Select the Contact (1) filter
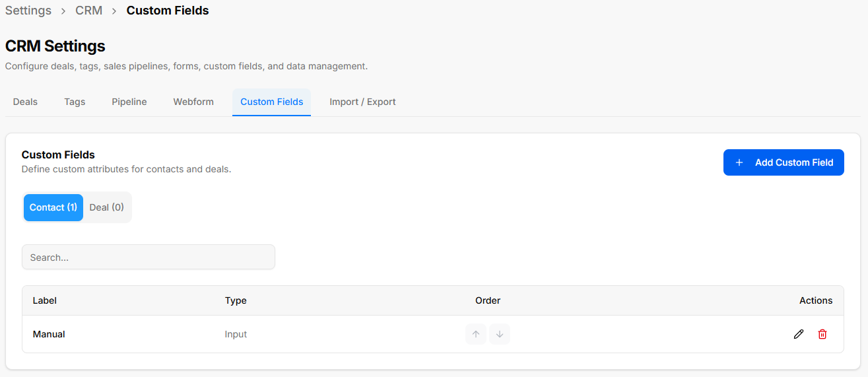The image size is (868, 377). [x=53, y=207]
